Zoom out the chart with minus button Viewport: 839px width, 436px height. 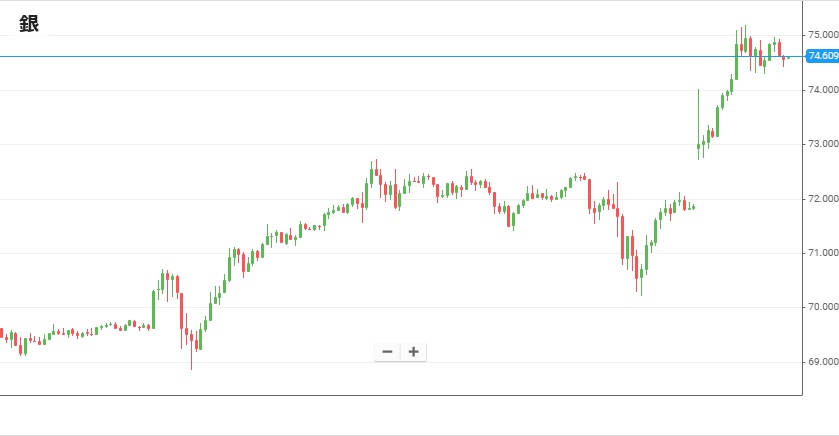(387, 352)
